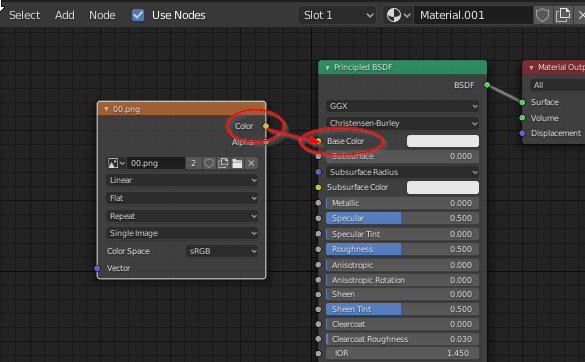Open the Single Image source dropdown

(182, 233)
